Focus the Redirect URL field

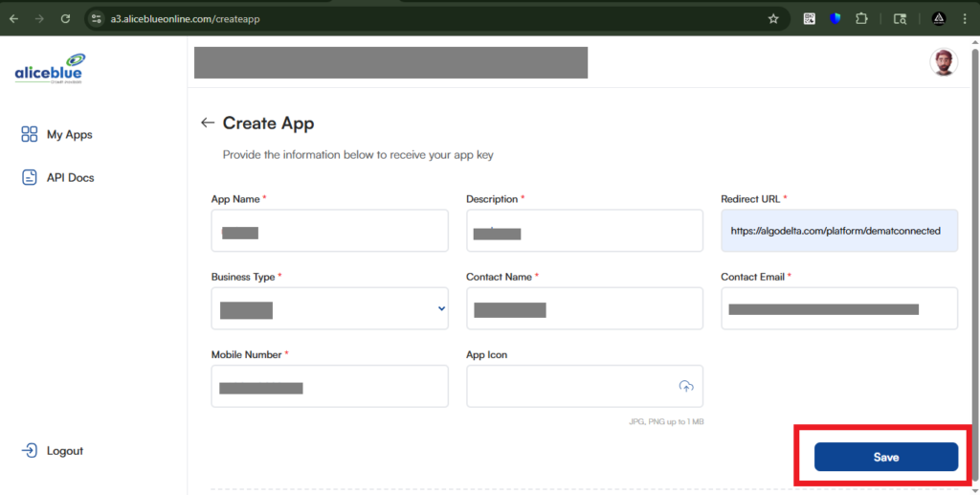pos(838,231)
